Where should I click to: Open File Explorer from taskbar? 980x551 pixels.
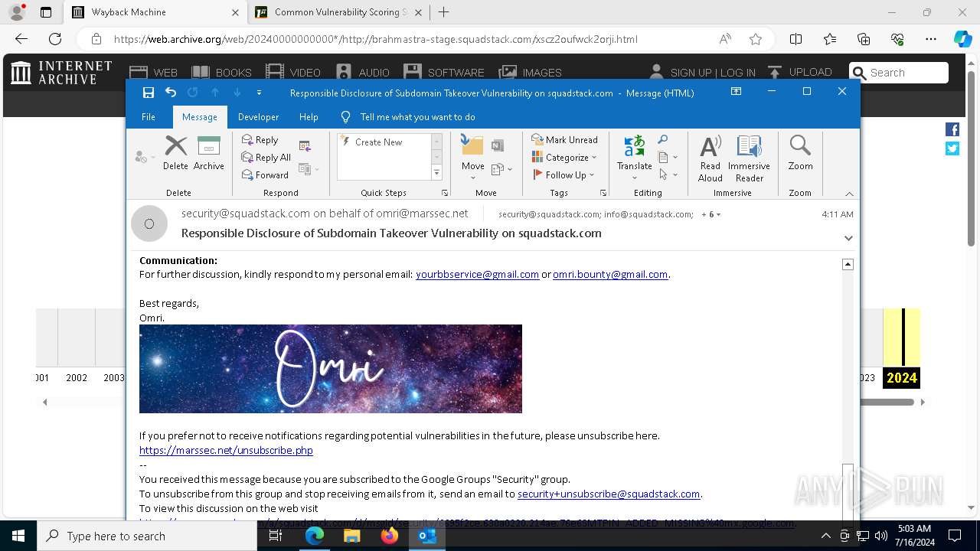(352, 536)
